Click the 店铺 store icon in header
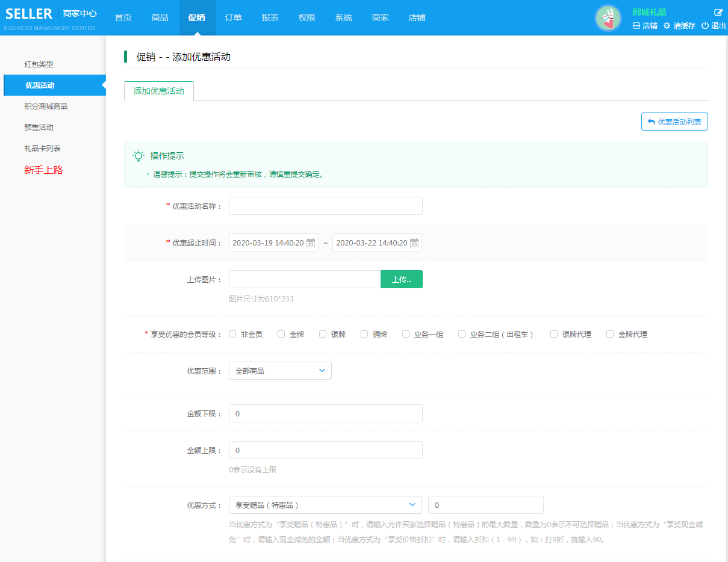This screenshot has width=728, height=562. [636, 26]
